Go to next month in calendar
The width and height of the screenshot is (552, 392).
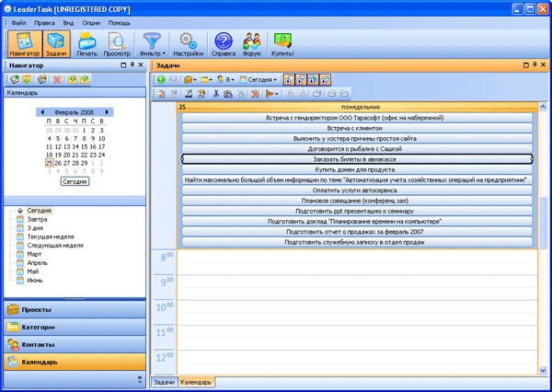click(x=107, y=112)
